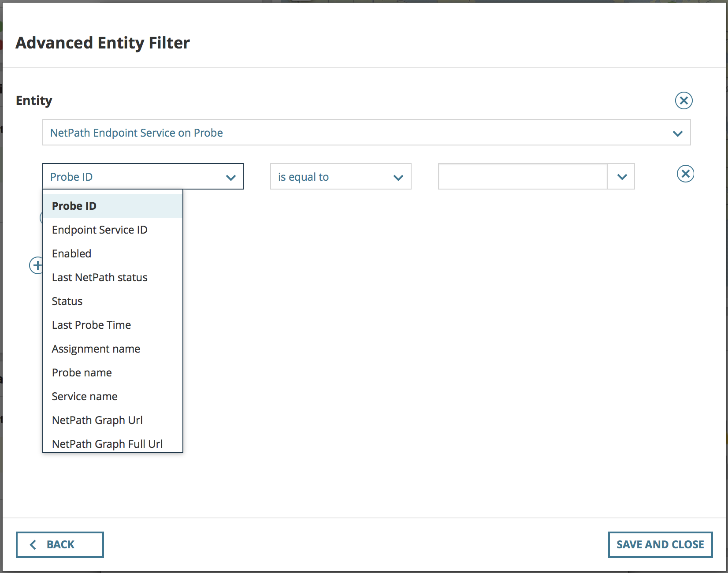This screenshot has width=728, height=573.
Task: Open the NetPath Endpoint Service on Probe dropdown
Action: [x=366, y=132]
